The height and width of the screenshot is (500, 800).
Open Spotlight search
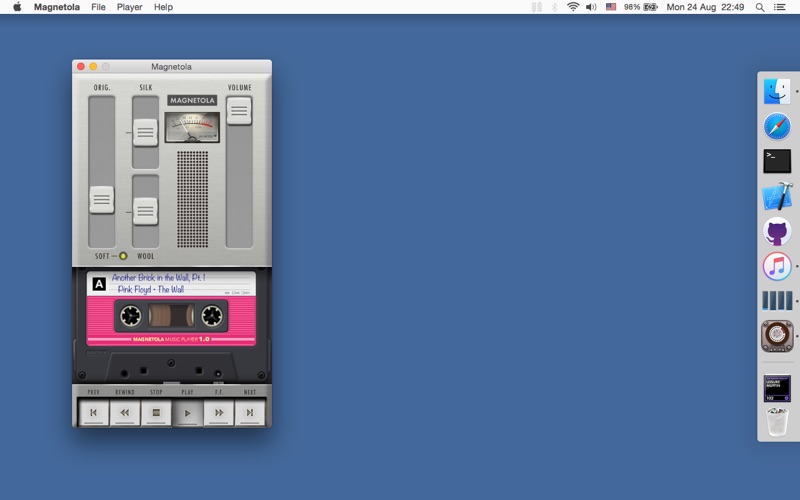[x=760, y=7]
